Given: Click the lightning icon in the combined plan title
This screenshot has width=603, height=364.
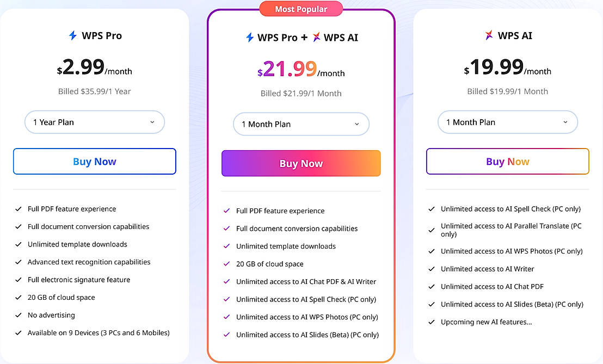Looking at the screenshot, I should tap(250, 38).
